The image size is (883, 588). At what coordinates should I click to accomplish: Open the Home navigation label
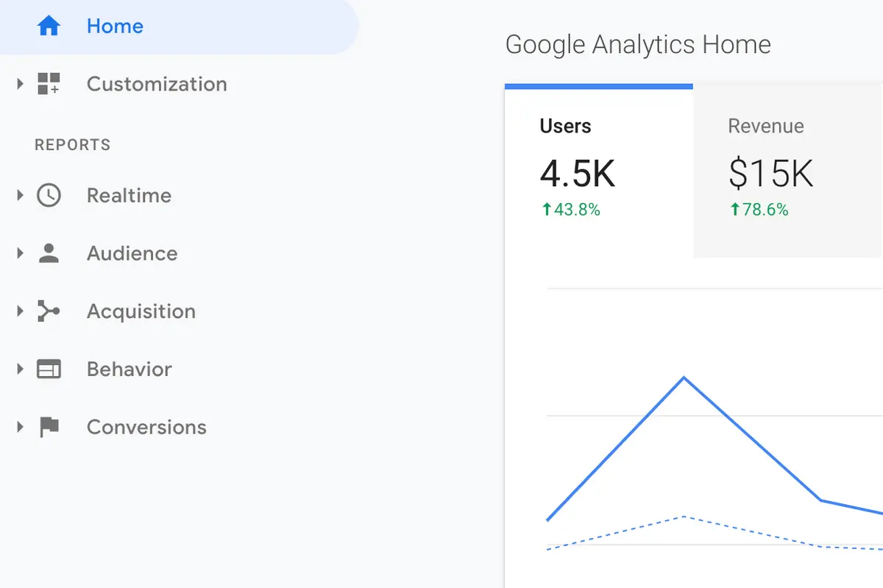point(115,26)
